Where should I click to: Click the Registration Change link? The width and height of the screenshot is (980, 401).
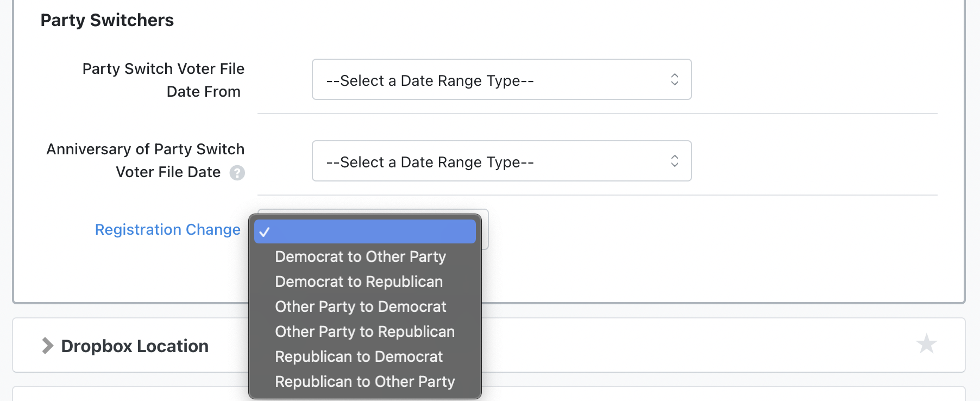pyautogui.click(x=167, y=230)
